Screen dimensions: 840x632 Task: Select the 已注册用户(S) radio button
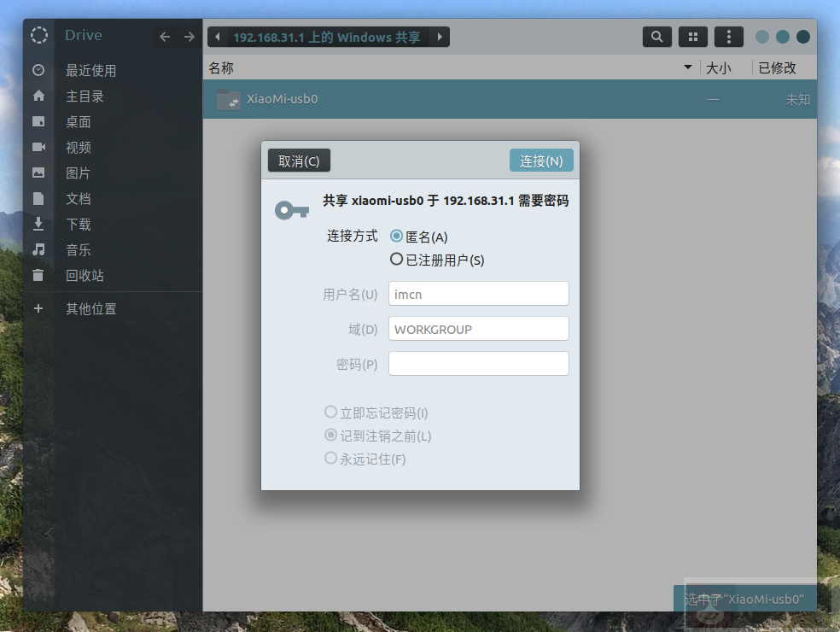point(396,259)
